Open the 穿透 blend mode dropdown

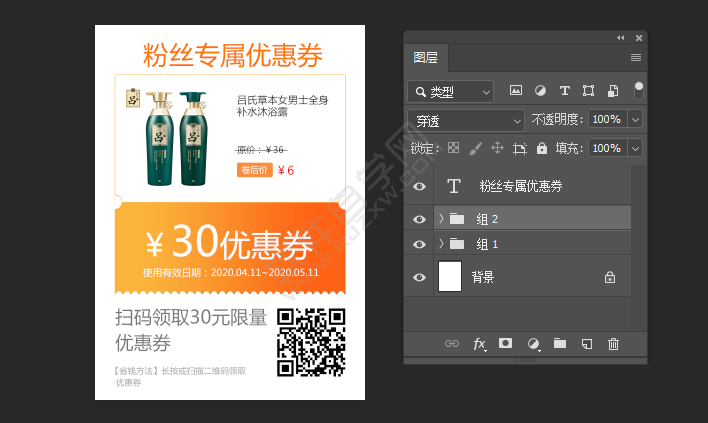click(466, 120)
